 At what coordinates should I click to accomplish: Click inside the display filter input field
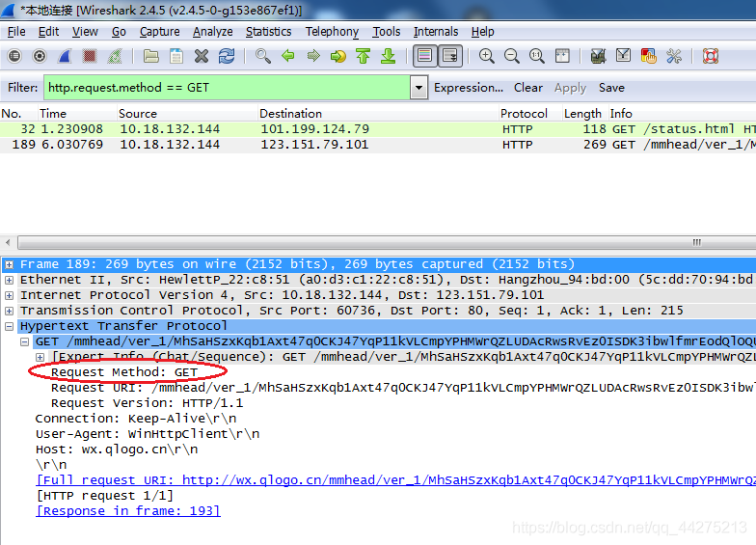pyautogui.click(x=227, y=88)
